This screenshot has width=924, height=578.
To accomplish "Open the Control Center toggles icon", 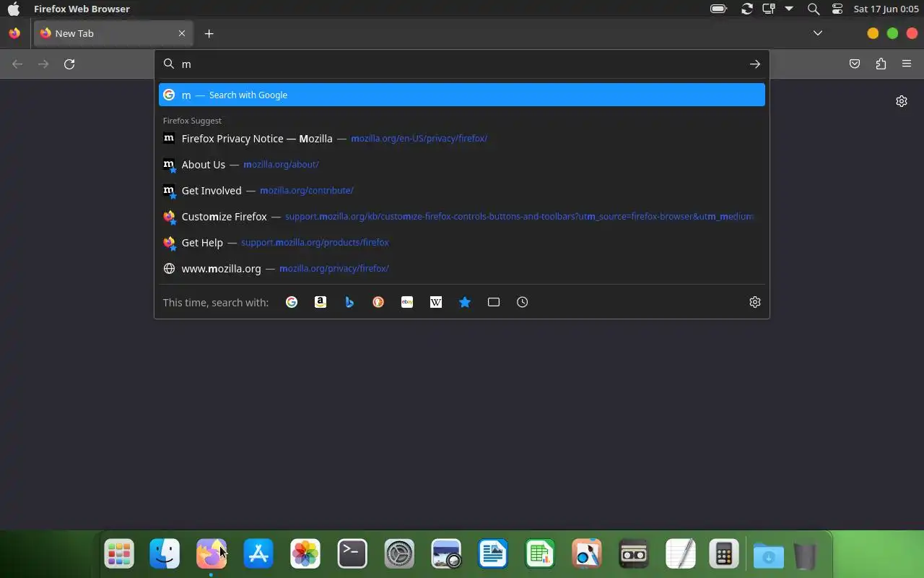I will pyautogui.click(x=837, y=9).
